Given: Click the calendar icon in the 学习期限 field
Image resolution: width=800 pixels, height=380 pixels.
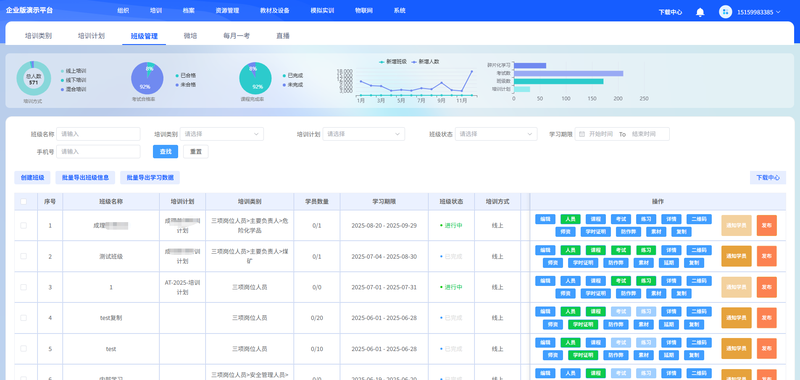Looking at the screenshot, I should (582, 134).
